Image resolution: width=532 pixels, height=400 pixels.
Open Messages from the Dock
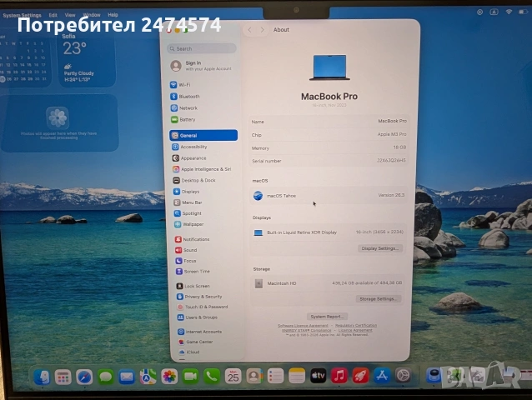[x=106, y=377]
